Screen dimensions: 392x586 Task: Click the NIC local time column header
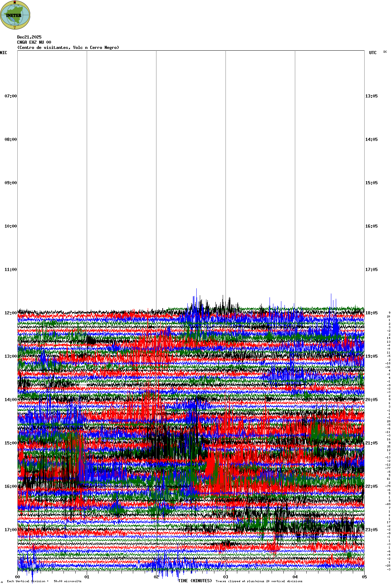tap(3, 53)
